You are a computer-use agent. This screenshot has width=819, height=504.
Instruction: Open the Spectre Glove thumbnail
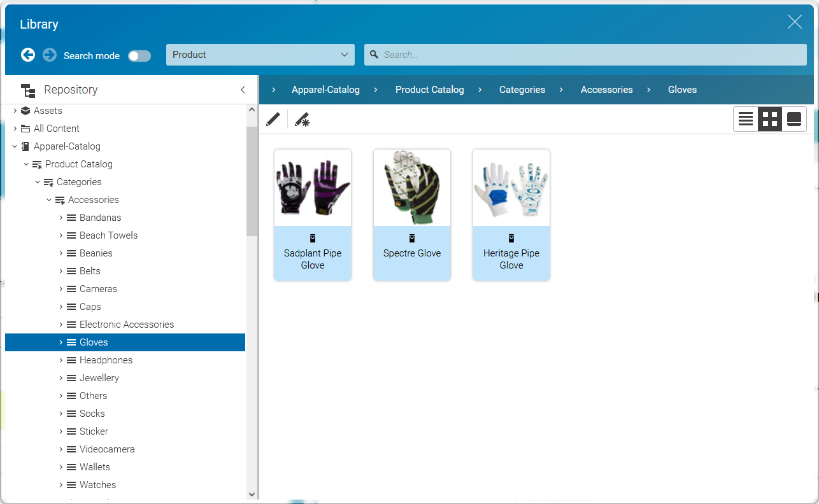point(411,187)
